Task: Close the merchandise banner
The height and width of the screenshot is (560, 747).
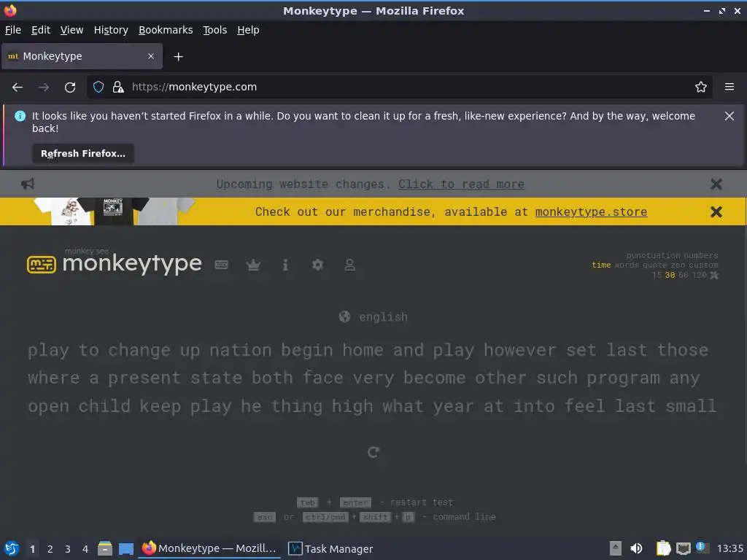Action: point(716,212)
